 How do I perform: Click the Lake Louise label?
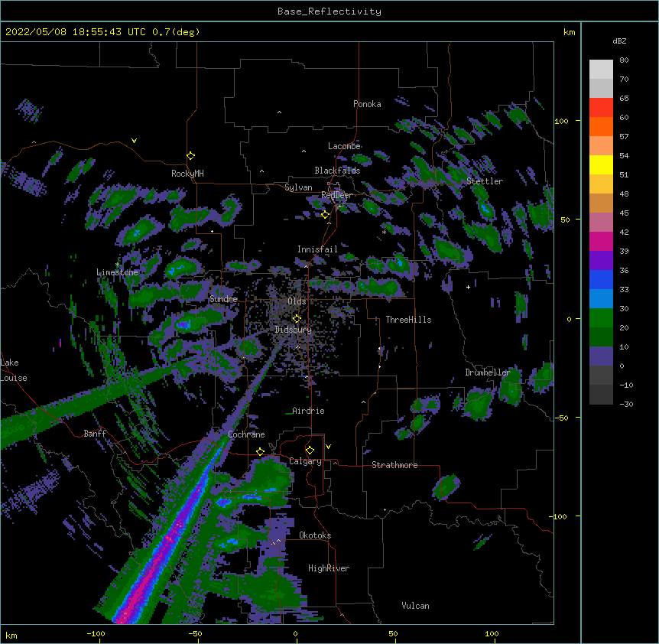[x=14, y=370]
